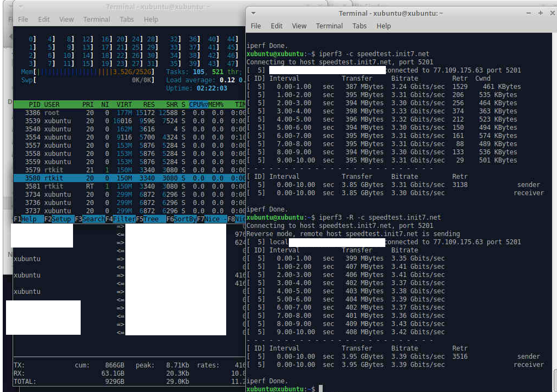Image resolution: width=557 pixels, height=392 pixels.
Task: Click the right terminal title bar text
Action: pos(391,13)
